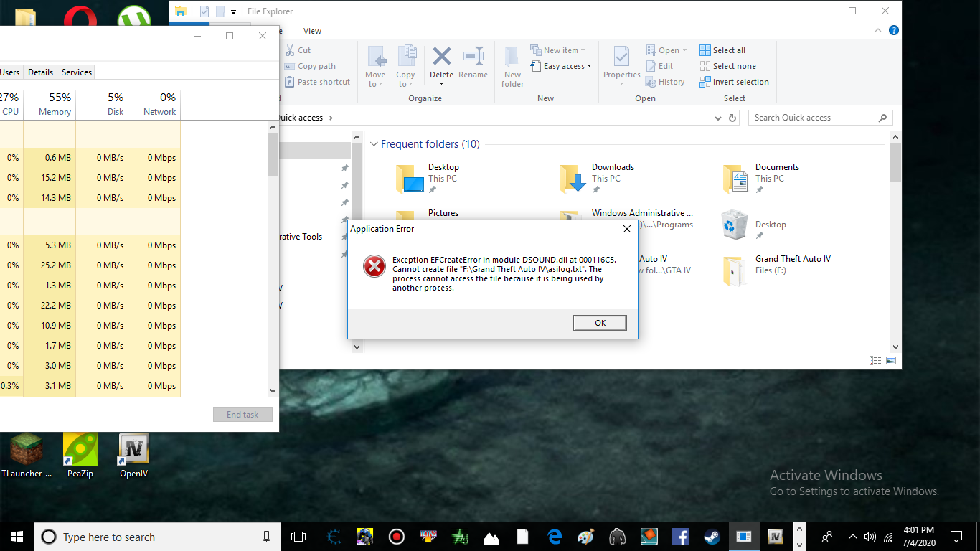The width and height of the screenshot is (980, 551).
Task: Sort by Network column in Task Manager
Action: click(x=154, y=104)
